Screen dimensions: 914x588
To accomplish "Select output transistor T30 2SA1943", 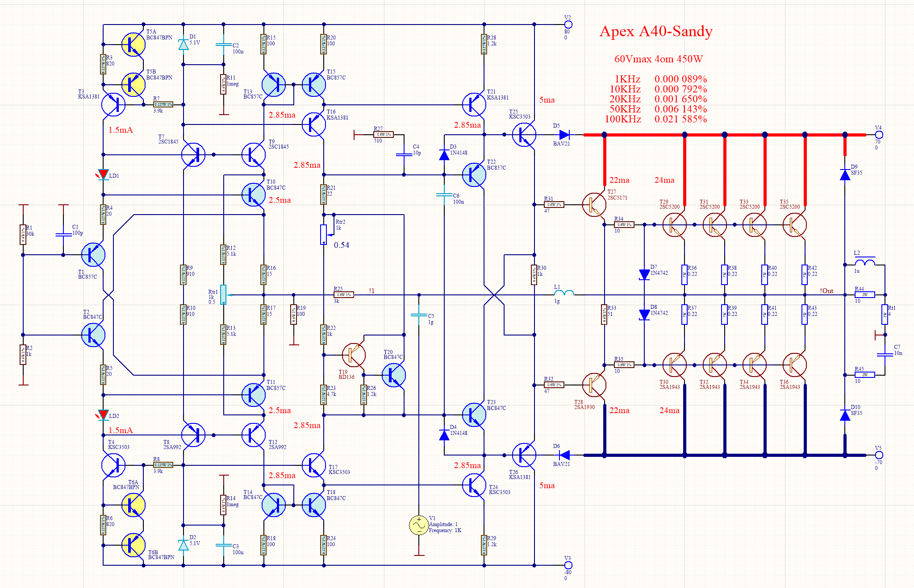I will click(674, 365).
